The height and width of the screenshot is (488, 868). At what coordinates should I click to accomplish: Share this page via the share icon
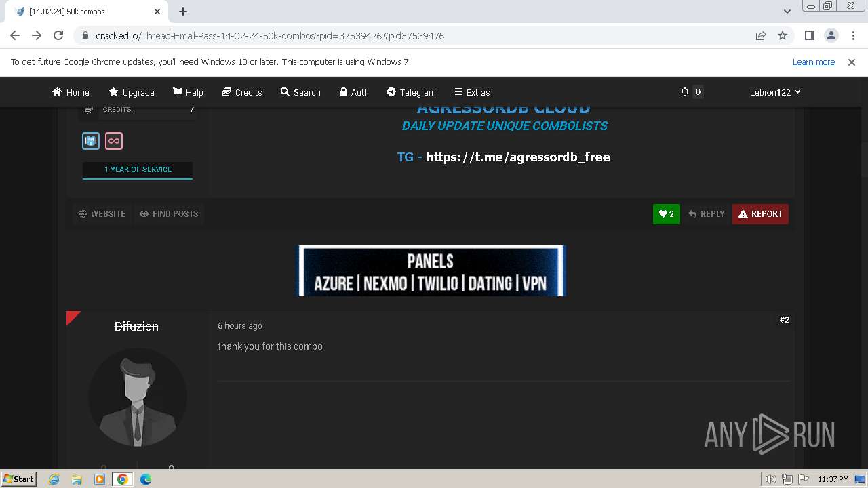click(761, 35)
